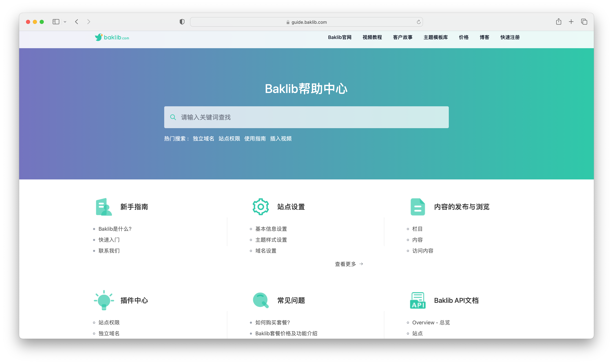This screenshot has width=613, height=364.
Task: Click the 常见问题 magnifier icon
Action: coord(260,300)
